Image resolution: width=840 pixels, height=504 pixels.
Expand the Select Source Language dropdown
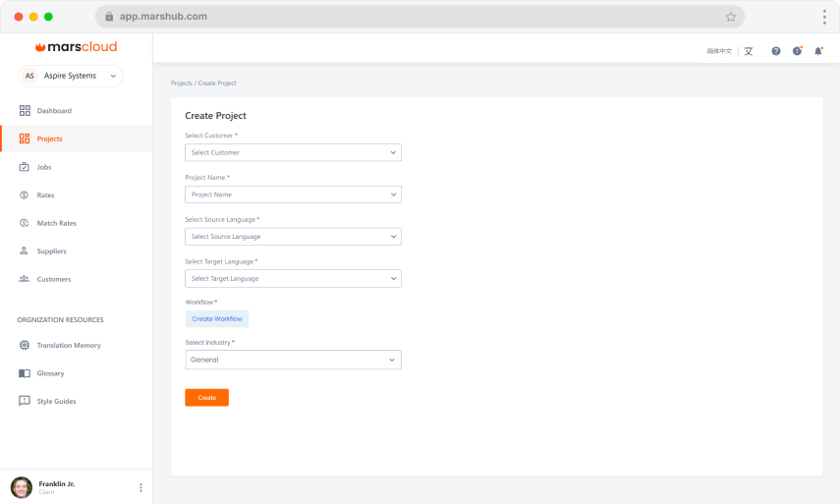[293, 237]
